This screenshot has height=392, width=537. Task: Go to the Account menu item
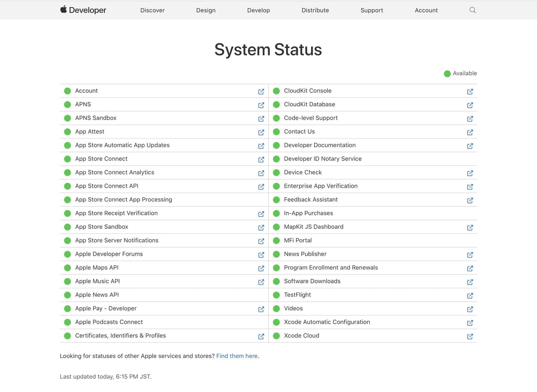click(426, 10)
